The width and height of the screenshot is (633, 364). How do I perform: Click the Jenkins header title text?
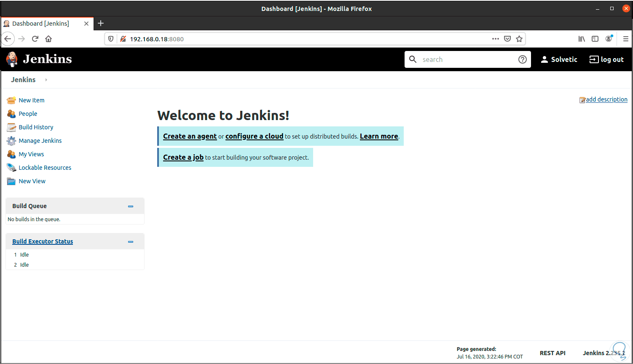point(47,59)
